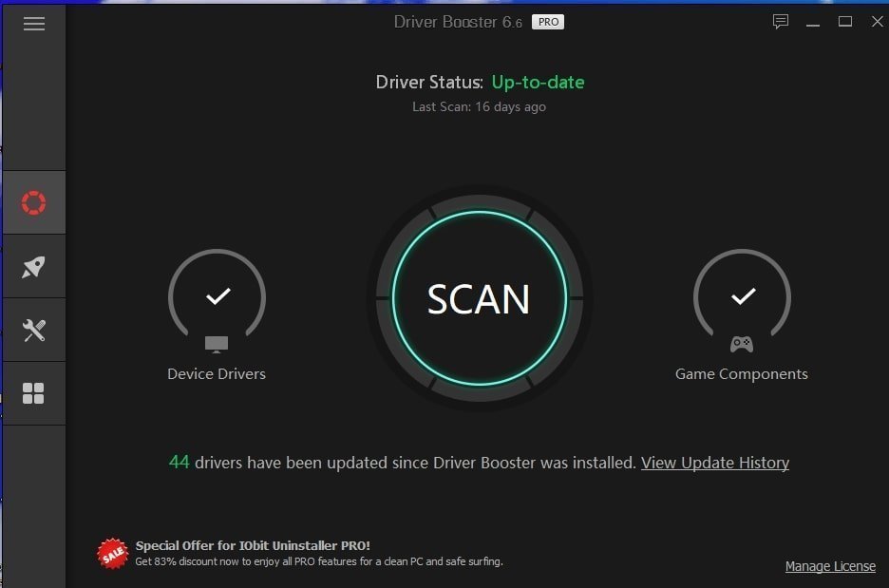Open the Action Center grid icon
Viewport: 889px width, 588px height.
pos(33,393)
